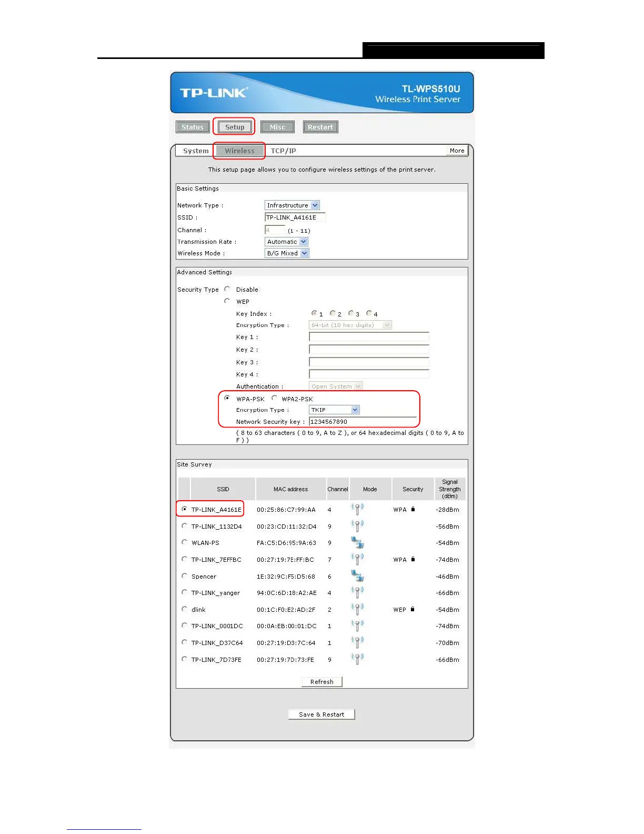The image size is (644, 834).
Task: Switch to the Wireless sub-tab
Action: 239,151
